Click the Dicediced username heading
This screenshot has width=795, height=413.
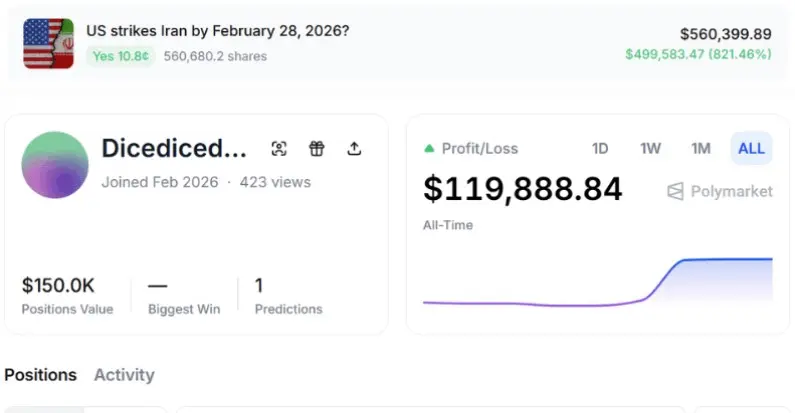[174, 149]
